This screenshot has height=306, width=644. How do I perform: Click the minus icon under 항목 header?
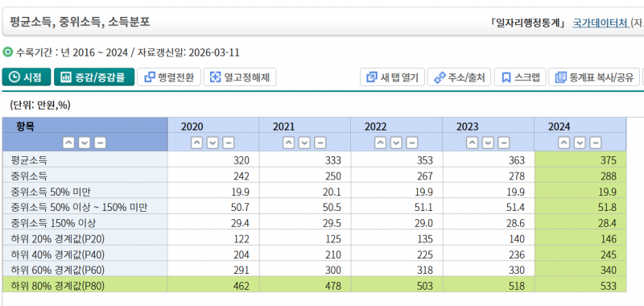pos(100,143)
